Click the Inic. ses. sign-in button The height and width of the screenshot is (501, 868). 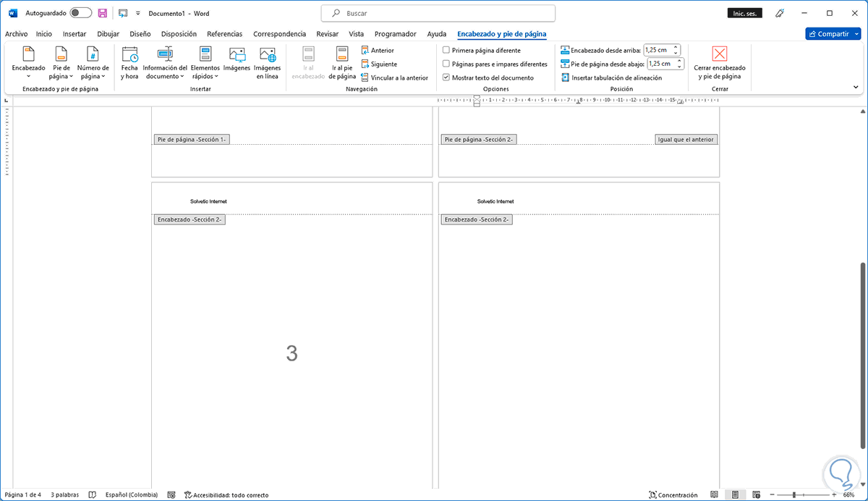click(745, 13)
